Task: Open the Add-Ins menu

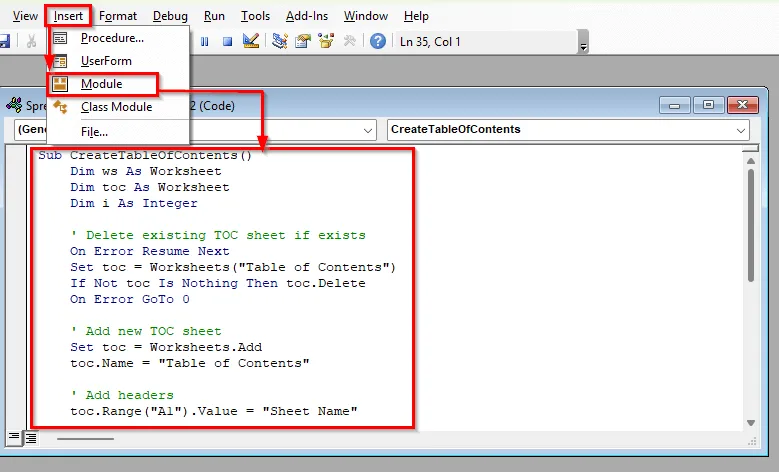Action: (307, 16)
